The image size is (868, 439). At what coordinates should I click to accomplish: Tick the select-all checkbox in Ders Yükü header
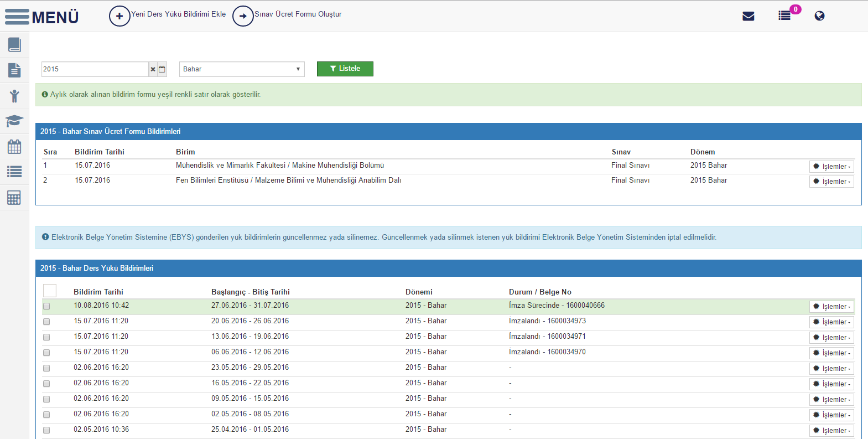50,291
